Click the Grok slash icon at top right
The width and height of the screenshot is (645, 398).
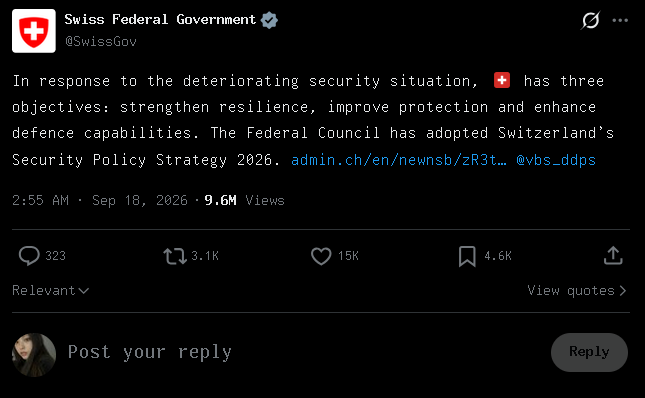(590, 20)
